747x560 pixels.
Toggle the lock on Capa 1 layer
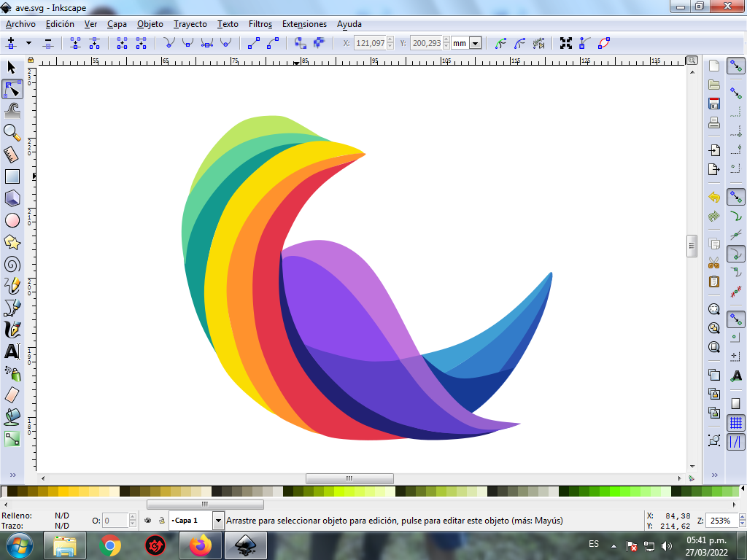click(161, 521)
